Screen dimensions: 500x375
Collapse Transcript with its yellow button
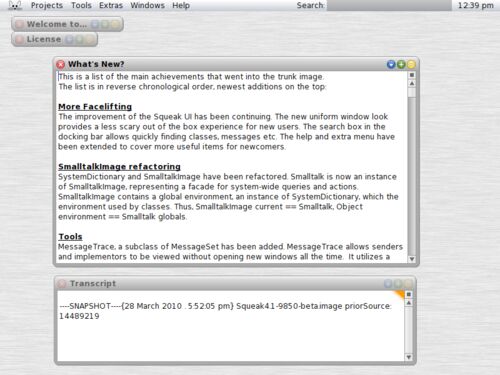pyautogui.click(x=408, y=284)
